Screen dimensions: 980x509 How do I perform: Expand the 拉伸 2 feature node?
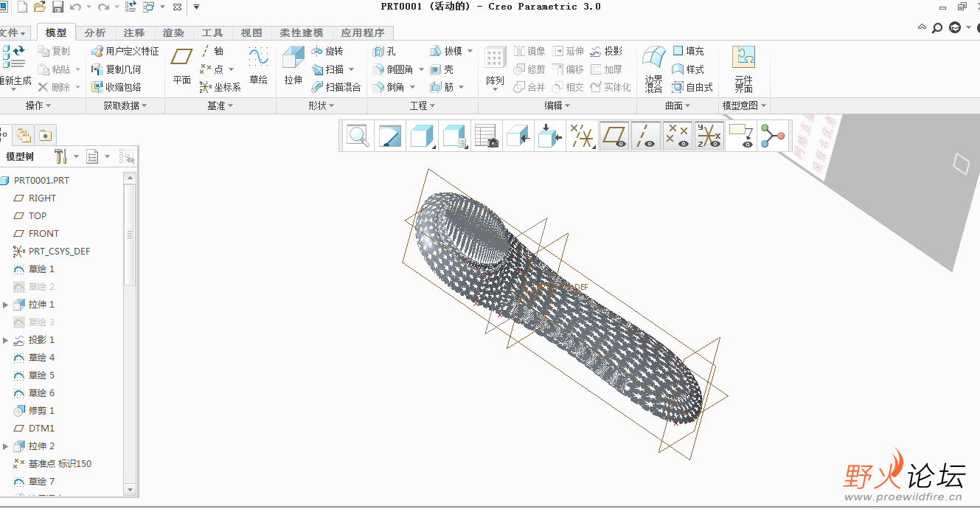(x=6, y=446)
